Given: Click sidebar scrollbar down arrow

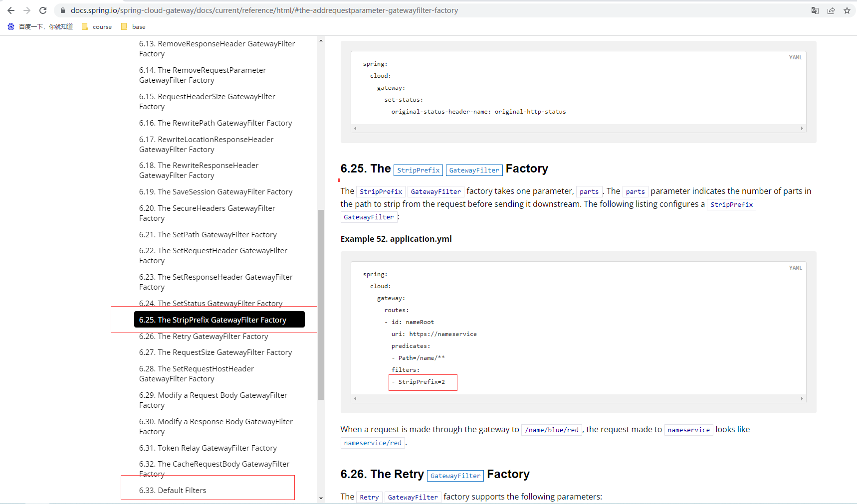Looking at the screenshot, I should (x=321, y=498).
